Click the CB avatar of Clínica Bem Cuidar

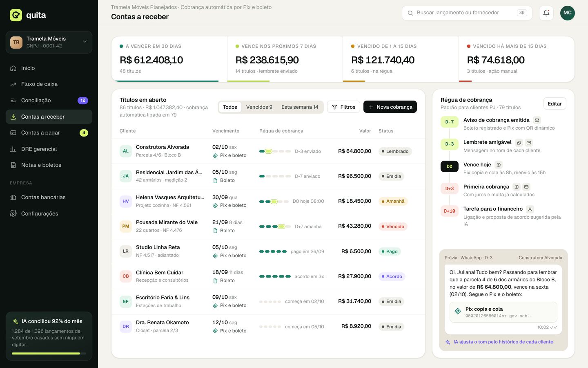[x=126, y=276]
